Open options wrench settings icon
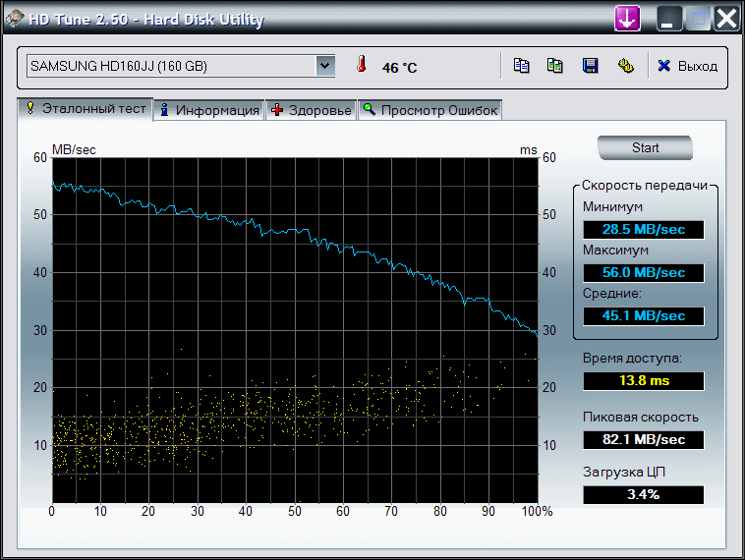 [626, 66]
